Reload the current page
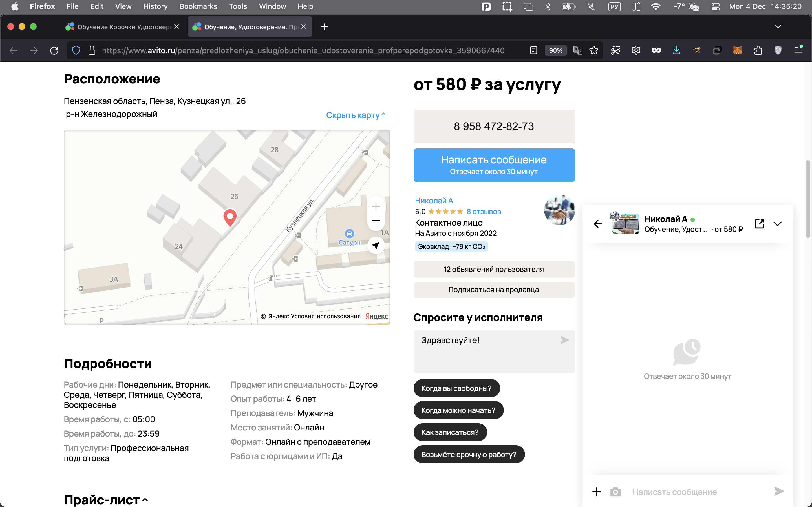The height and width of the screenshot is (507, 812). (54, 50)
